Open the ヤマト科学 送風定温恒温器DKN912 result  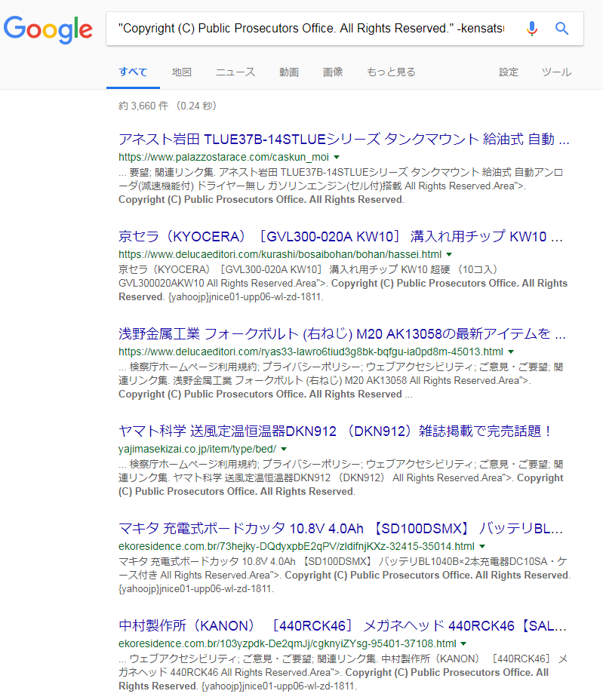tap(335, 431)
